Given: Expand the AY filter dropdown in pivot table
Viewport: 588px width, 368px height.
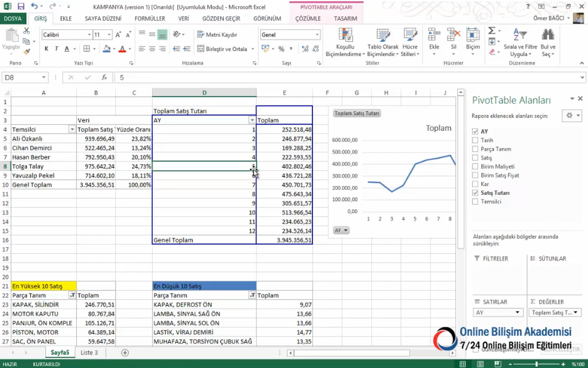Looking at the screenshot, I should tap(252, 120).
